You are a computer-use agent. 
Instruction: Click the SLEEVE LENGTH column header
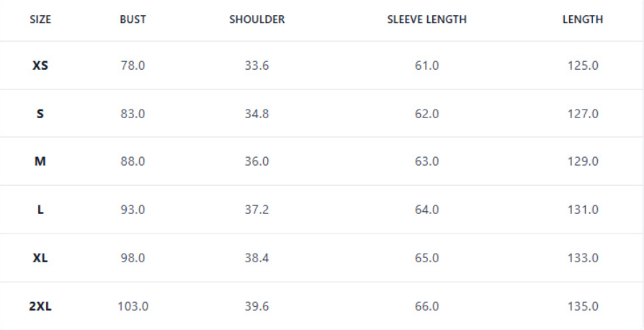click(426, 20)
